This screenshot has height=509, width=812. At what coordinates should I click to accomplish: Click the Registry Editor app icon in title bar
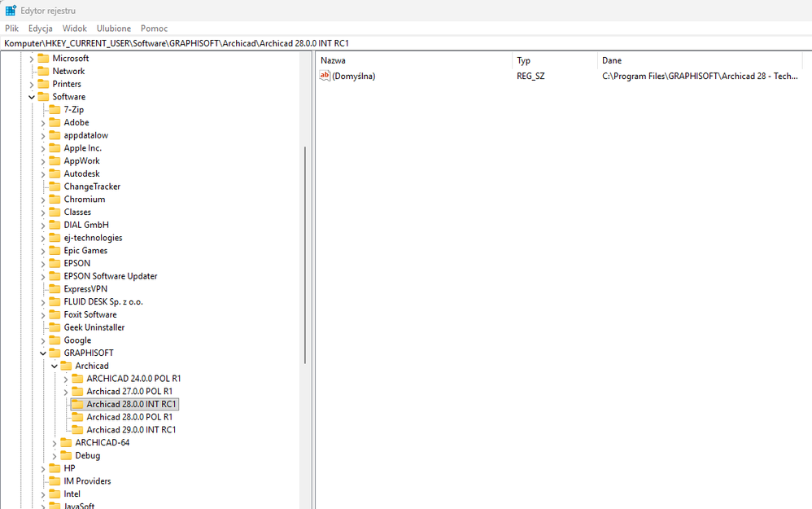(x=11, y=11)
